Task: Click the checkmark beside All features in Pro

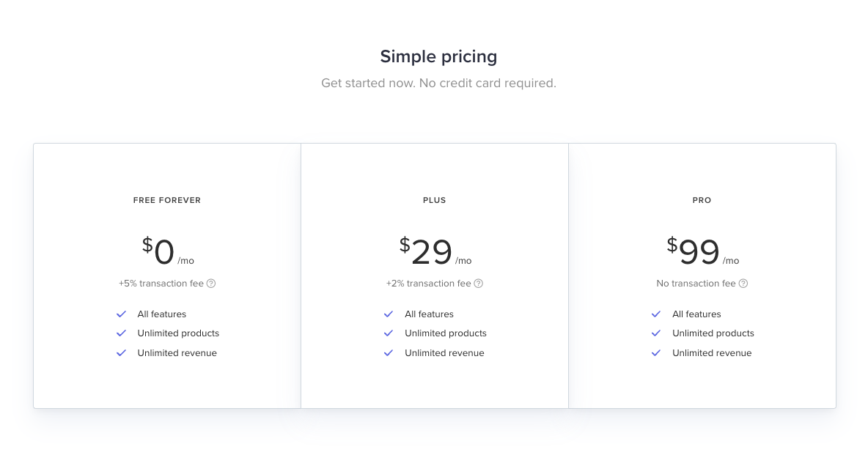Action: tap(655, 314)
